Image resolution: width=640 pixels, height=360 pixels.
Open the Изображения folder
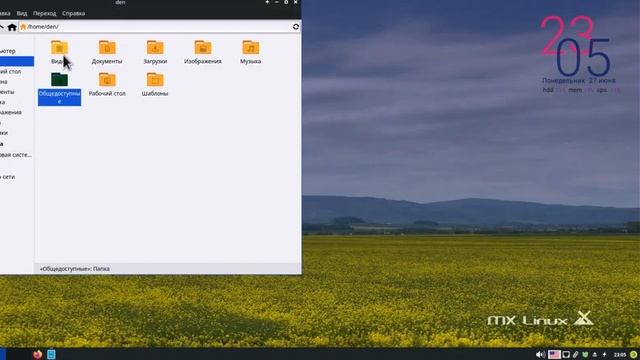click(203, 52)
